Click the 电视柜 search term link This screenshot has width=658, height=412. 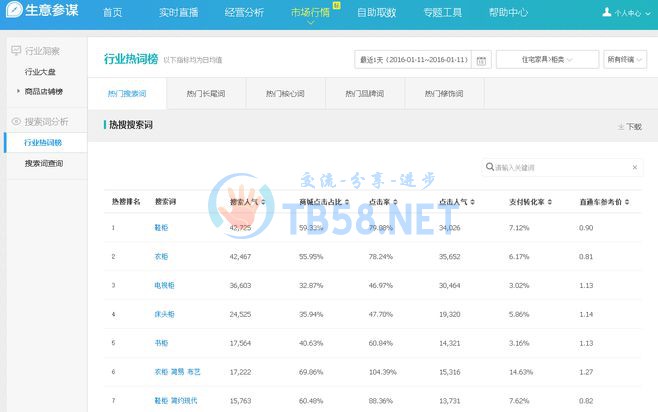pyautogui.click(x=164, y=285)
